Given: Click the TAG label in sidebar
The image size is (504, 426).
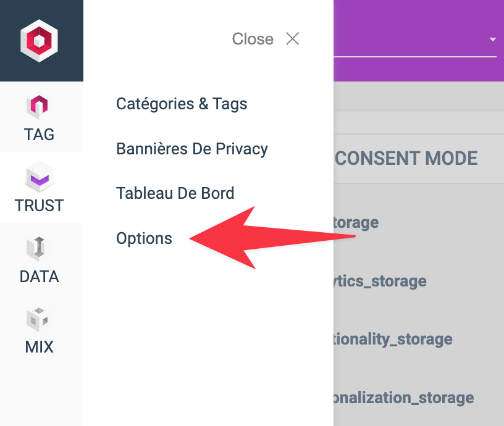Looking at the screenshot, I should point(39,135).
